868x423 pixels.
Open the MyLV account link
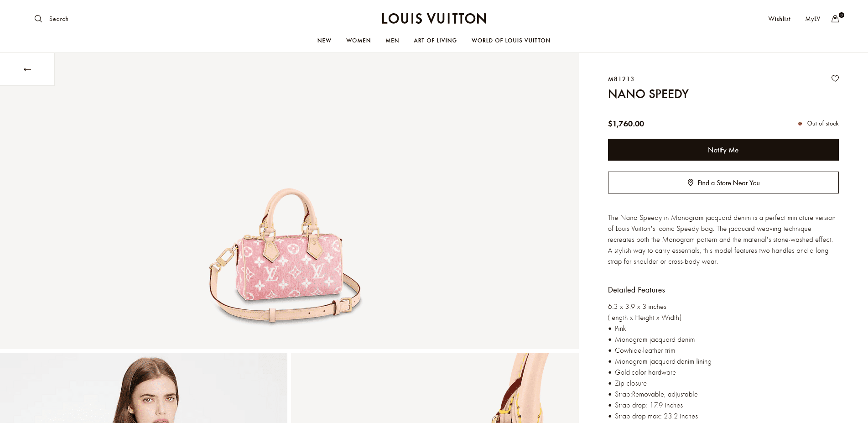tap(813, 19)
